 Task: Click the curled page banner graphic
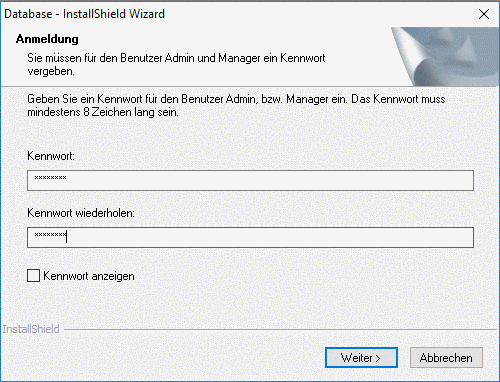(x=445, y=57)
